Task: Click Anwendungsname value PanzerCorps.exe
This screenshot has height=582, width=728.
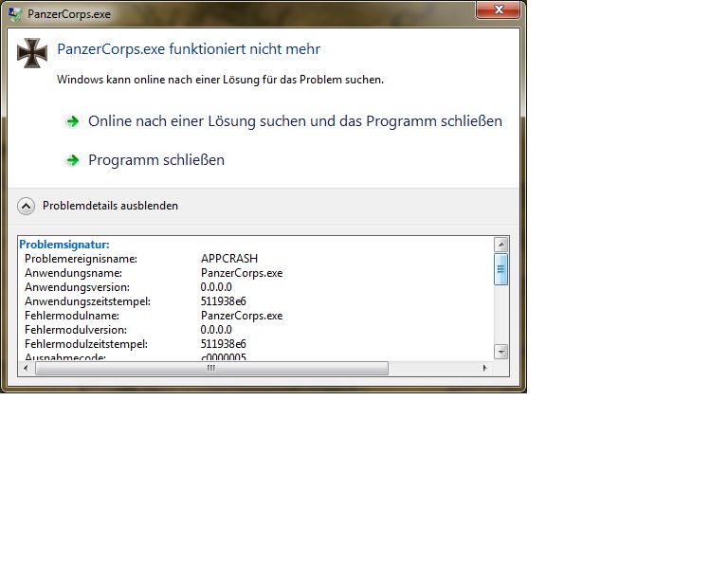Action: (242, 273)
